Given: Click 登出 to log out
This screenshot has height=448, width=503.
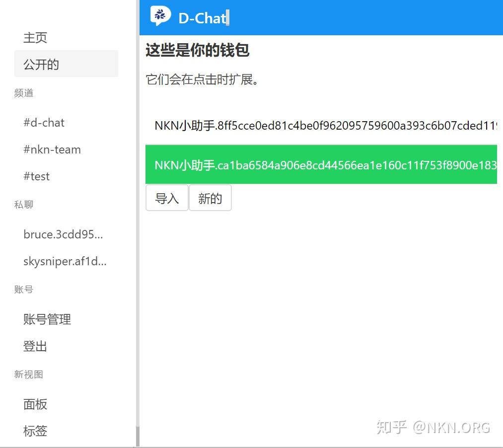Looking at the screenshot, I should pyautogui.click(x=35, y=346).
